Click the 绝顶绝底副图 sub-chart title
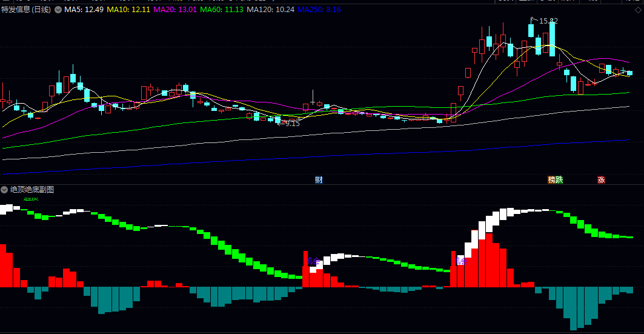644x334 pixels. tap(32, 189)
